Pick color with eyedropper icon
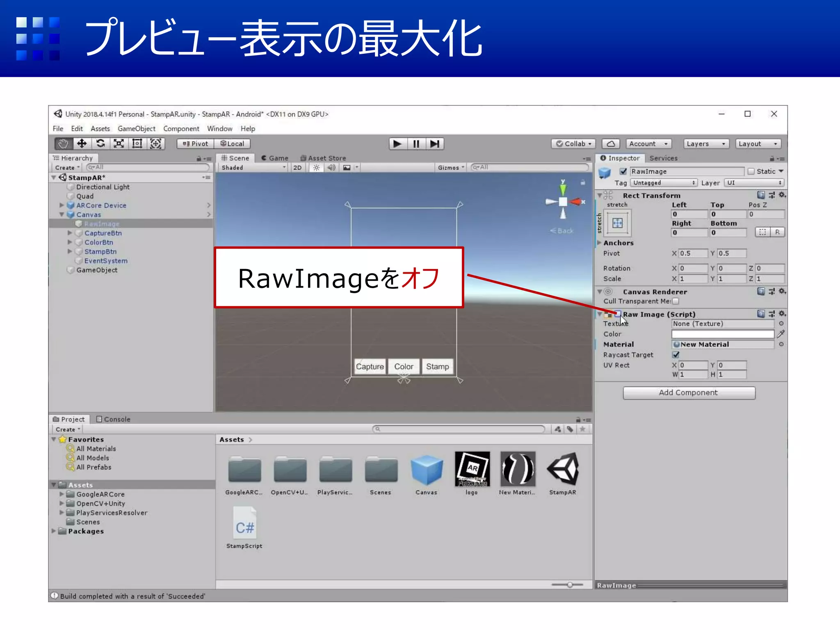 click(x=781, y=334)
